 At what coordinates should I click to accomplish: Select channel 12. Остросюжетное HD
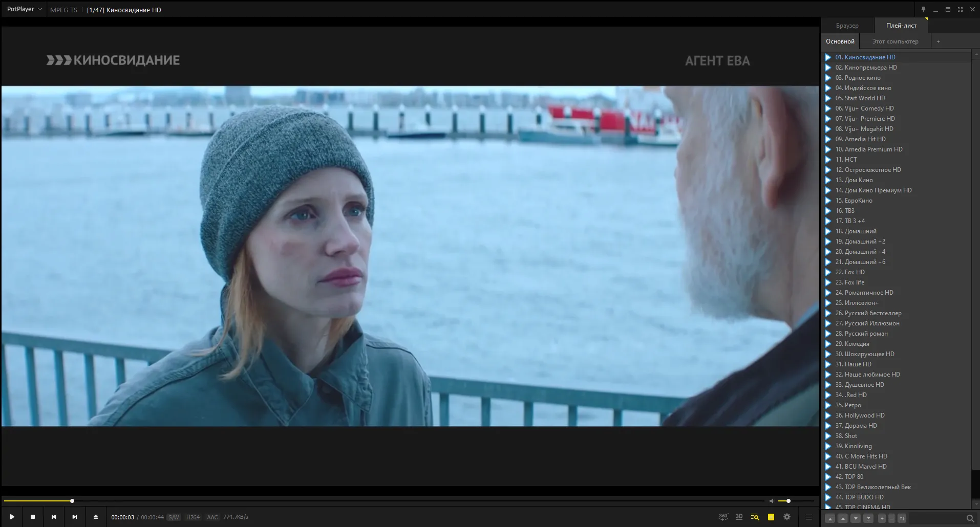tap(897, 170)
